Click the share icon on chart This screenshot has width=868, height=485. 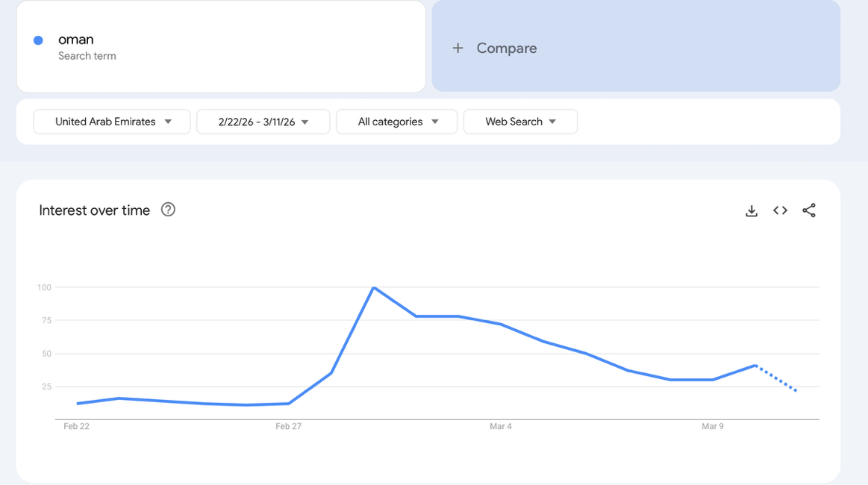tap(809, 210)
